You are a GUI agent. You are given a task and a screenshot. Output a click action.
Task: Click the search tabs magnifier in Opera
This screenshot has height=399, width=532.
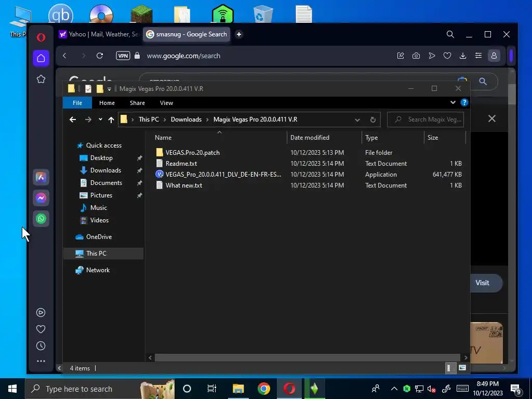pos(450,34)
